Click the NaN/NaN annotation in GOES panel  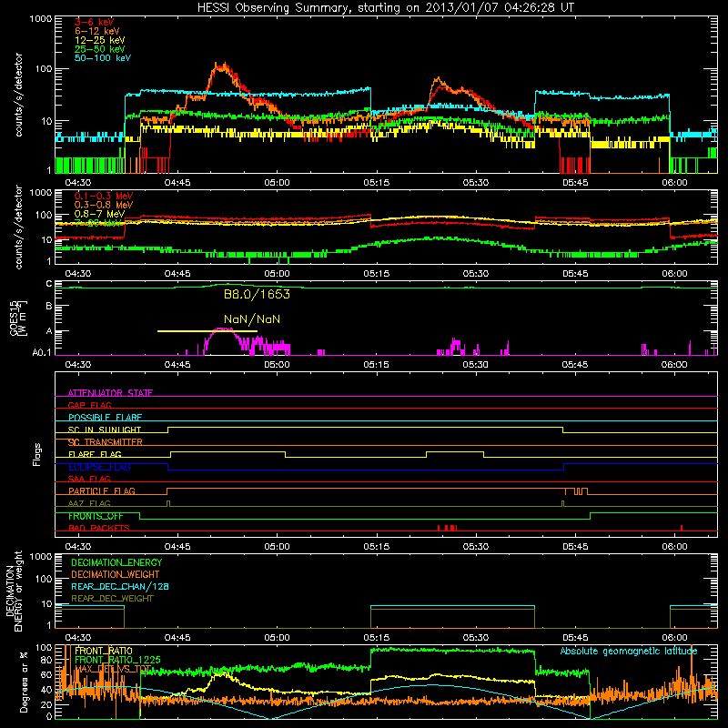pyautogui.click(x=252, y=319)
